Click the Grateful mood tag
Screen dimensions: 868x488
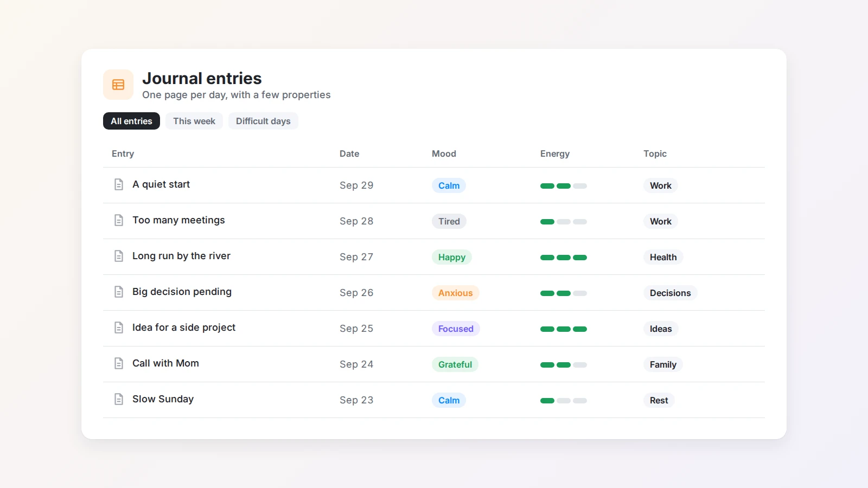[455, 364]
